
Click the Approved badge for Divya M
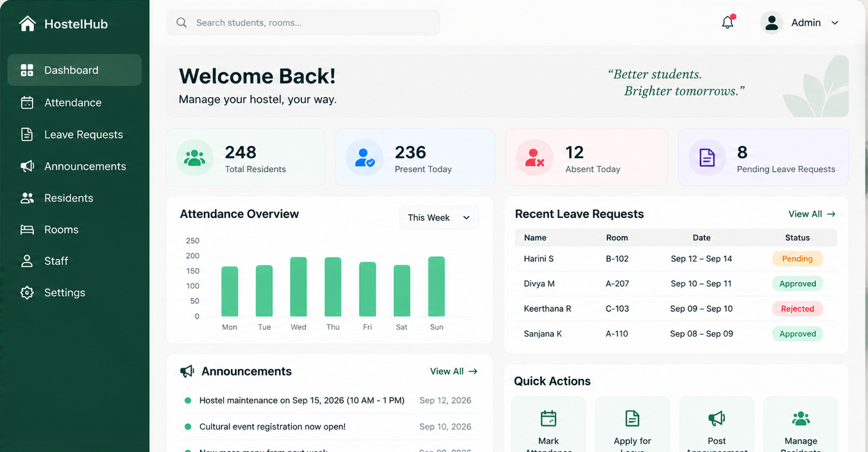[797, 284]
